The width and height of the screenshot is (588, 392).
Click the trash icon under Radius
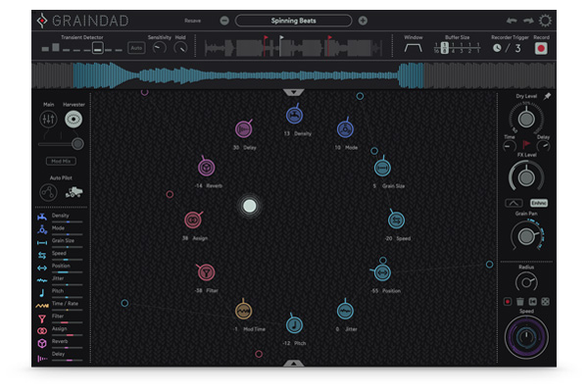519,301
